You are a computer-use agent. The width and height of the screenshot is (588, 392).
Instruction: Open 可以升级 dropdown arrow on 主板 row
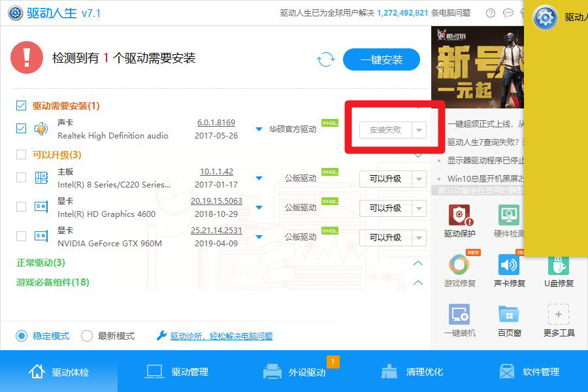(419, 179)
